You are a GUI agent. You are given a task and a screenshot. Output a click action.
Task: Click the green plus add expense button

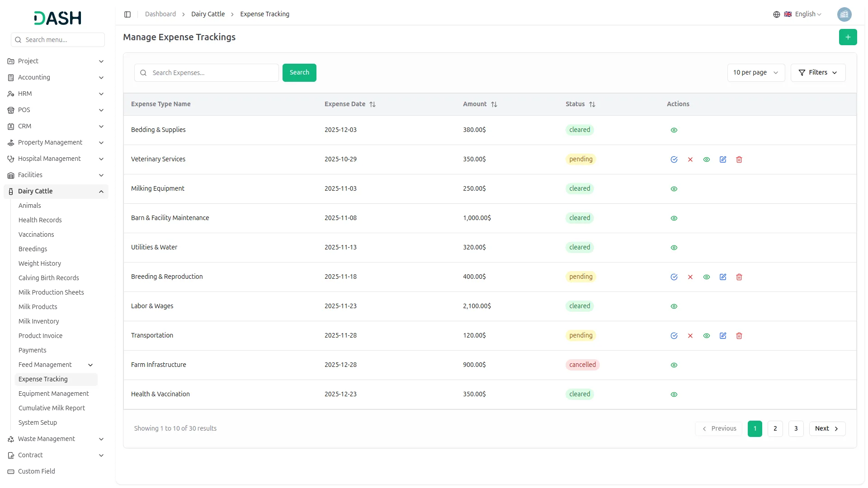tap(847, 37)
